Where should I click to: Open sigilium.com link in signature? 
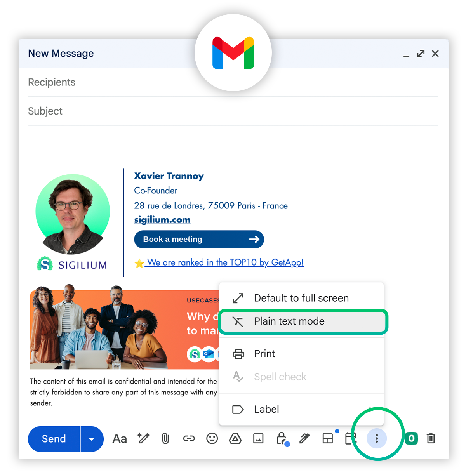click(162, 220)
